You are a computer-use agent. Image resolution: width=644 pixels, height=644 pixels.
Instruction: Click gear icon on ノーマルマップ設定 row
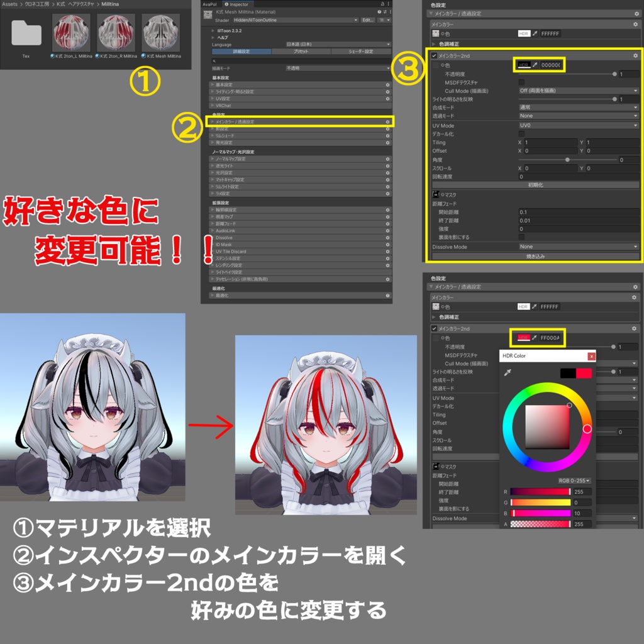387,159
